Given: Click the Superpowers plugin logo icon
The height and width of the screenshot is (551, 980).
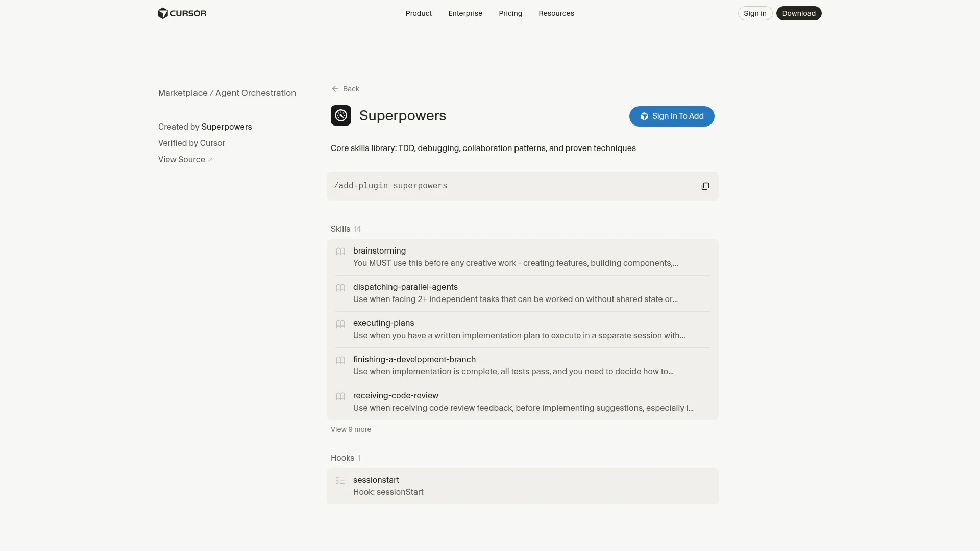Looking at the screenshot, I should [341, 115].
